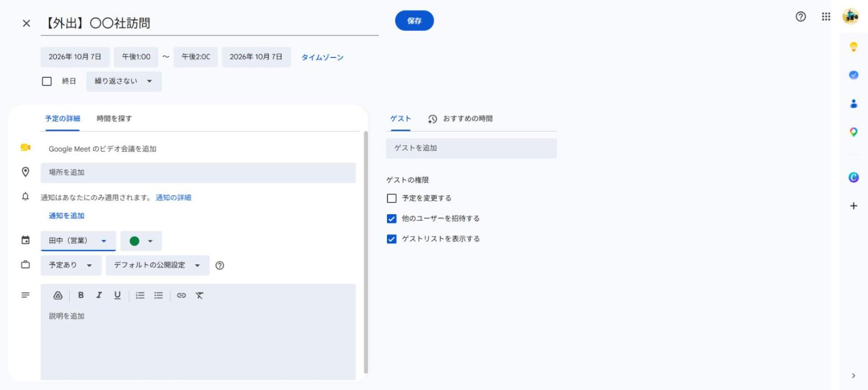Open the 繰り返さない recurrence dropdown
This screenshot has width=868, height=390.
(x=124, y=81)
